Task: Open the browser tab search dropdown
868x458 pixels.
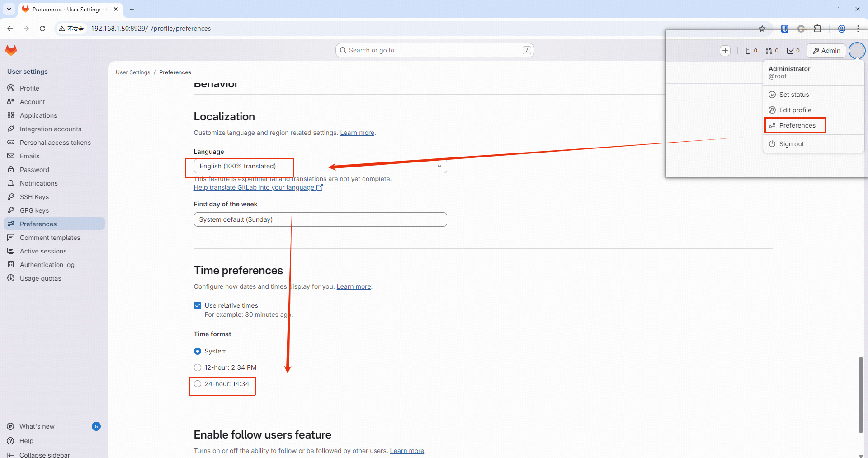Action: pyautogui.click(x=9, y=9)
